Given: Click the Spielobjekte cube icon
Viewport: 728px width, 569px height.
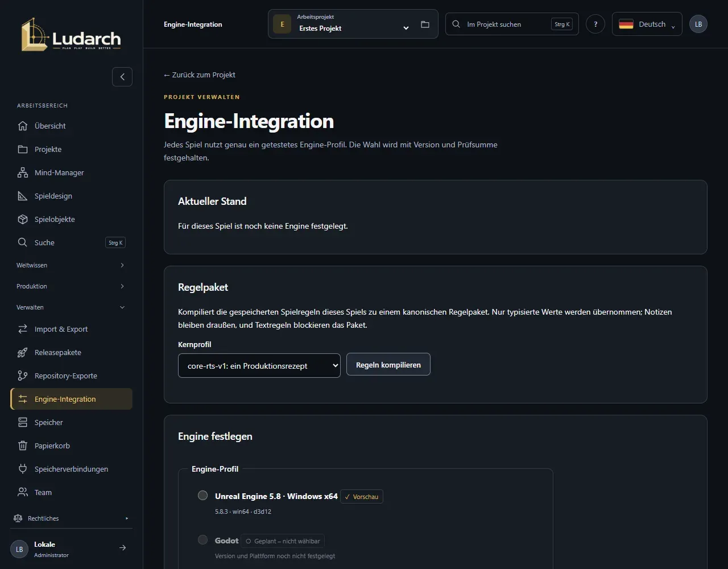Looking at the screenshot, I should click(23, 219).
